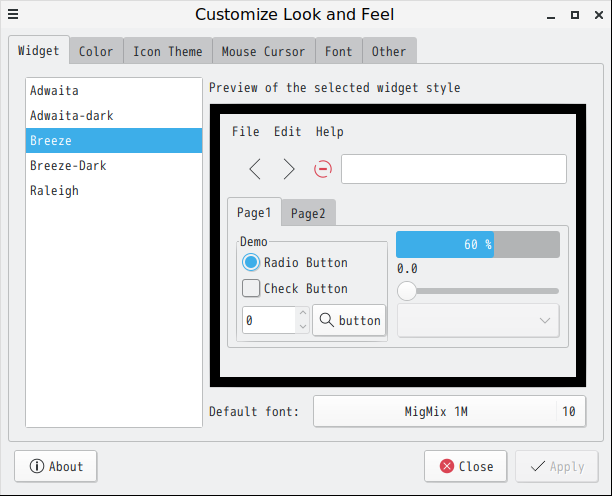
Task: Select the Page1 tab in preview
Action: tap(254, 212)
